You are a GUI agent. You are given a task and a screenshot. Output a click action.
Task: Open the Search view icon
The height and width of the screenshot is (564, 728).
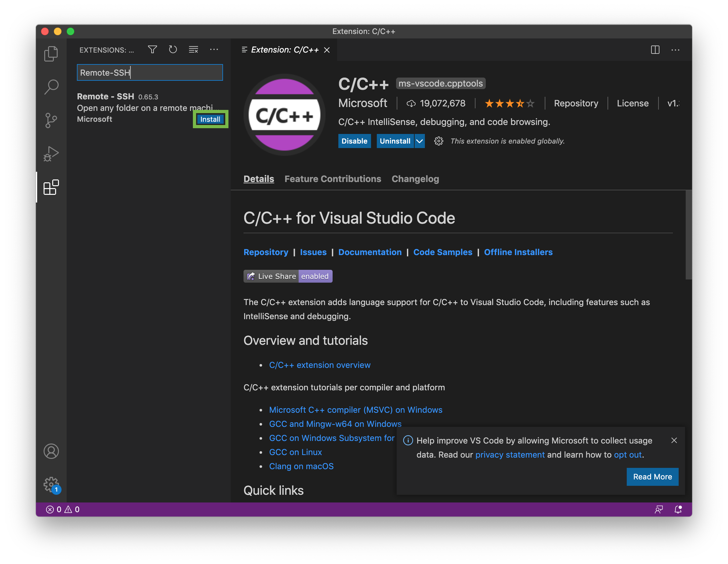click(51, 87)
